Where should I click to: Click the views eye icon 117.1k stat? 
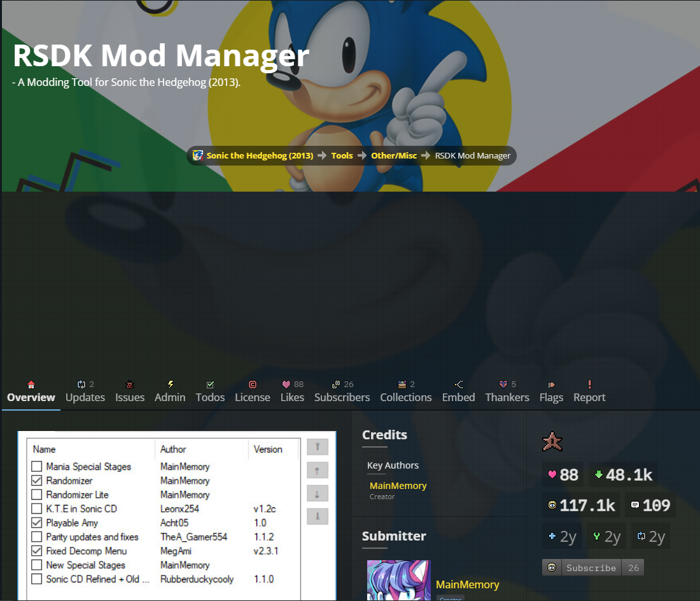[582, 505]
